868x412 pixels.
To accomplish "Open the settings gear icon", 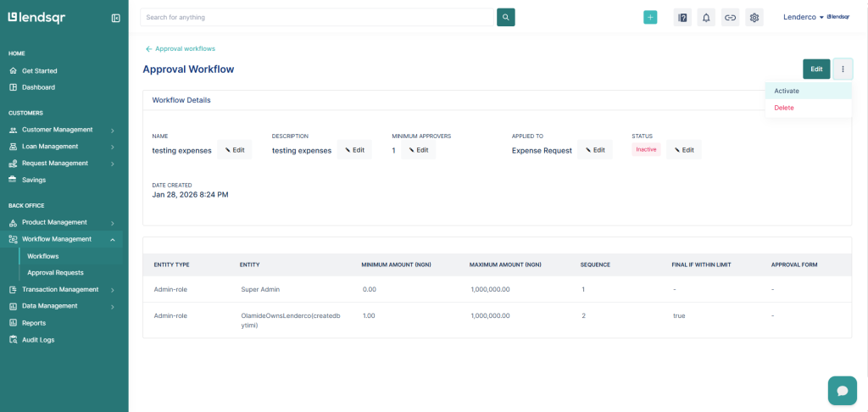I will pyautogui.click(x=754, y=17).
